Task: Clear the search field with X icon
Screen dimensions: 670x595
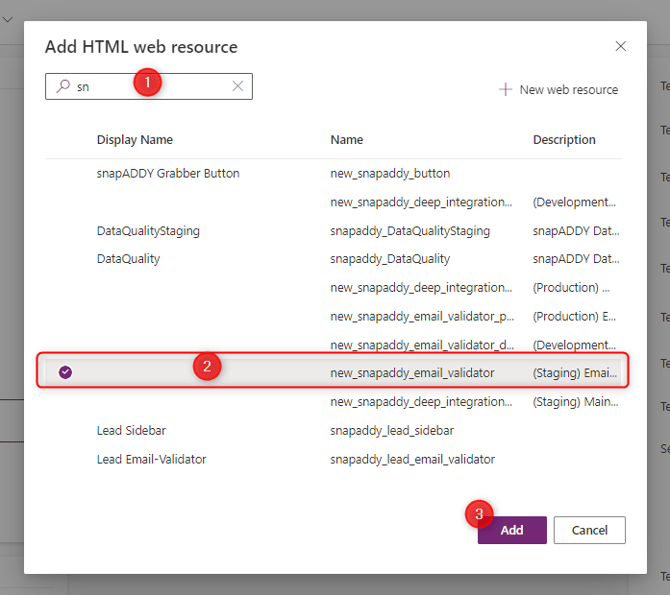Action: (x=238, y=87)
